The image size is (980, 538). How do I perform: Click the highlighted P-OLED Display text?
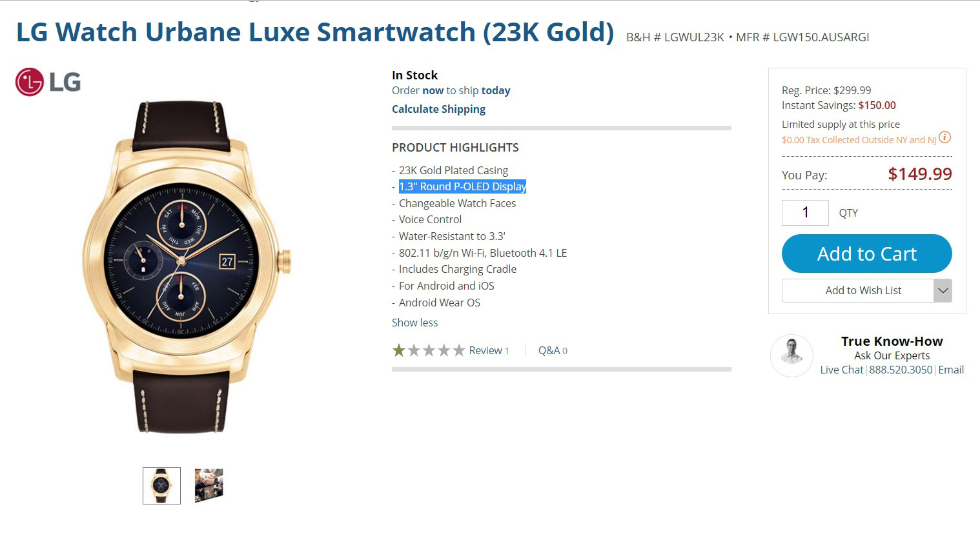coord(462,186)
